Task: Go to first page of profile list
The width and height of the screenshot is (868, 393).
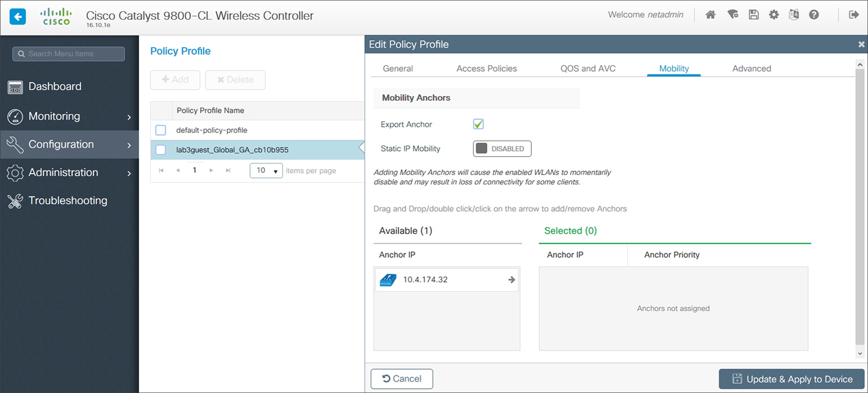Action: pyautogui.click(x=161, y=170)
